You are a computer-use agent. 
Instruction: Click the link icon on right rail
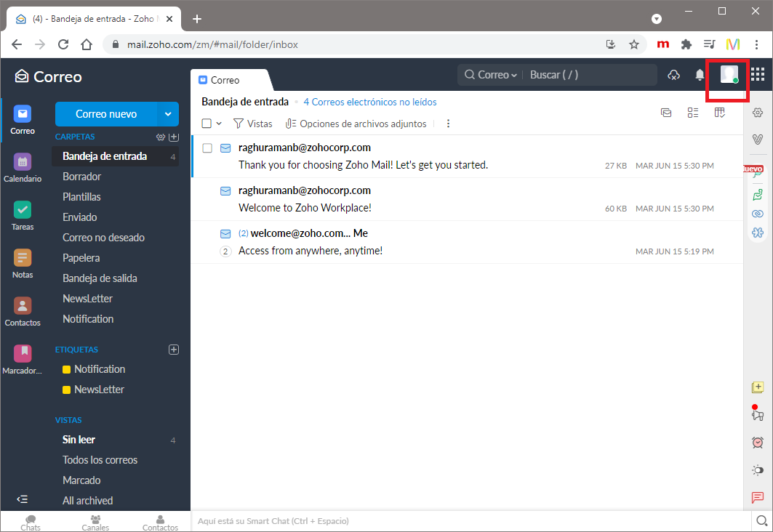pos(758,214)
